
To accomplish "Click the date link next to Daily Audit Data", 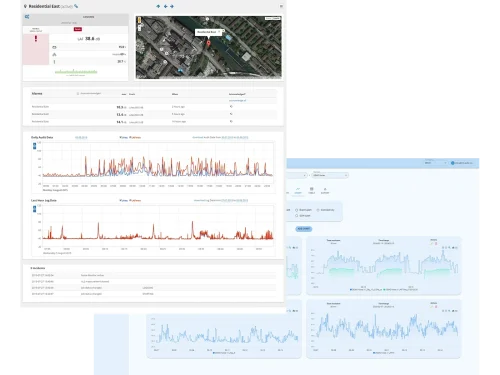I will 81,137.
